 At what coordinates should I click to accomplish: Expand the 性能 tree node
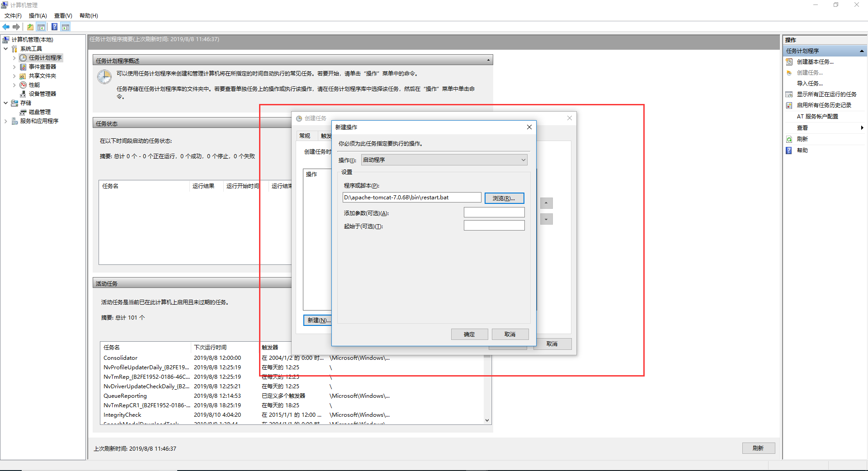tap(14, 85)
